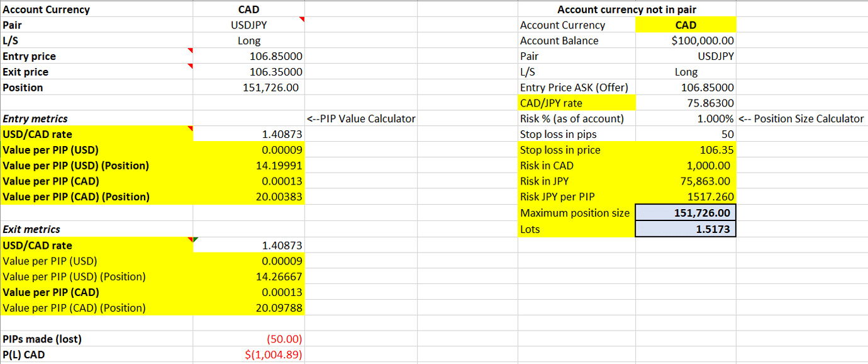Click the comment indicator on Pair cell
This screenshot has height=364, width=868.
pyautogui.click(x=302, y=21)
